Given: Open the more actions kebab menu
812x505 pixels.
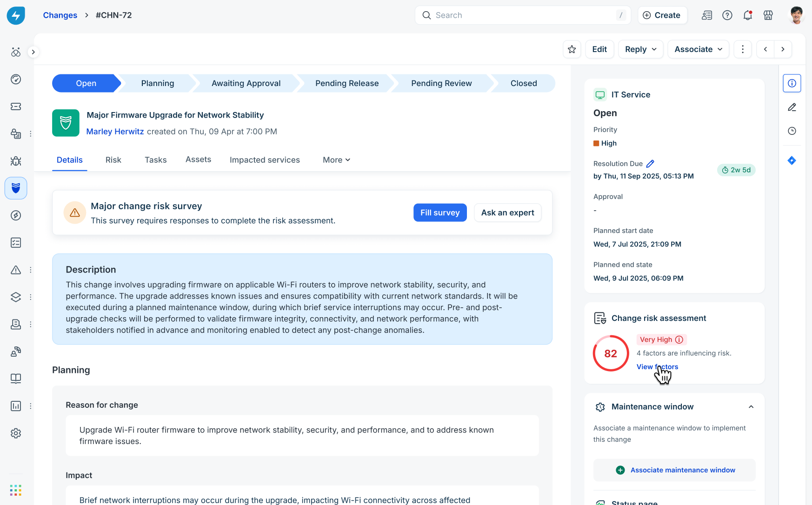Looking at the screenshot, I should [x=743, y=49].
